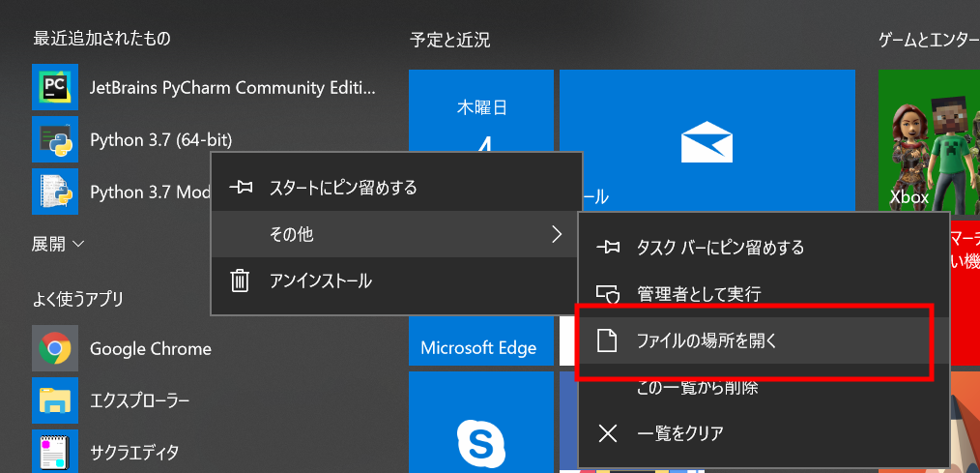Click the 予定と近況 group heading
980x473 pixels.
[x=450, y=41]
